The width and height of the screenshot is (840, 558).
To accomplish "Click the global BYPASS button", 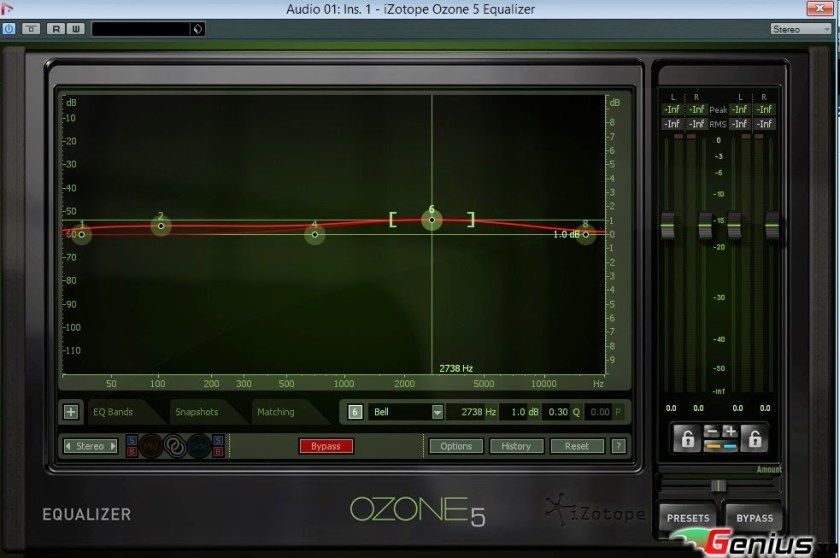I will [754, 518].
